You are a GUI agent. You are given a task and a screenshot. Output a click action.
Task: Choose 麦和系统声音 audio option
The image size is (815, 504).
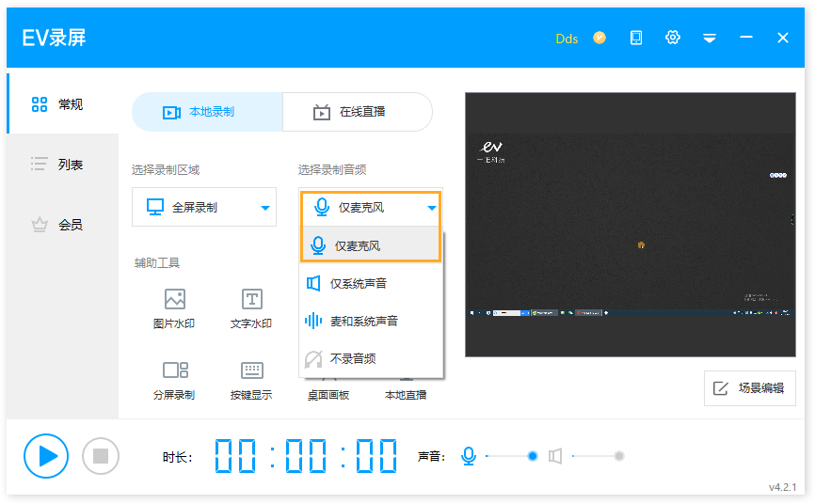point(371,321)
